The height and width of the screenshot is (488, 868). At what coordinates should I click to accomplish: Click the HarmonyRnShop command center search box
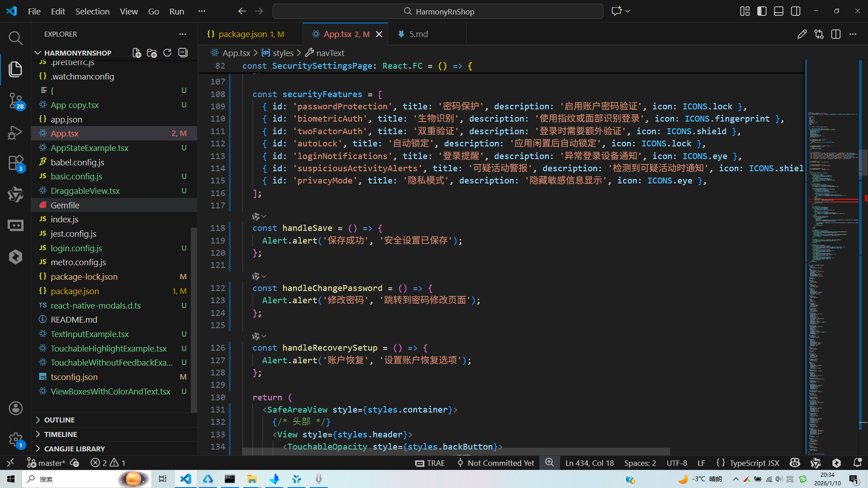click(438, 11)
